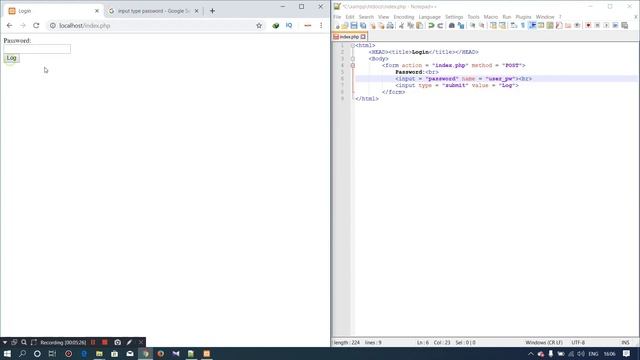Click the Playback macro icon in Notepad++
This screenshot has height=360, width=640.
(x=606, y=26)
